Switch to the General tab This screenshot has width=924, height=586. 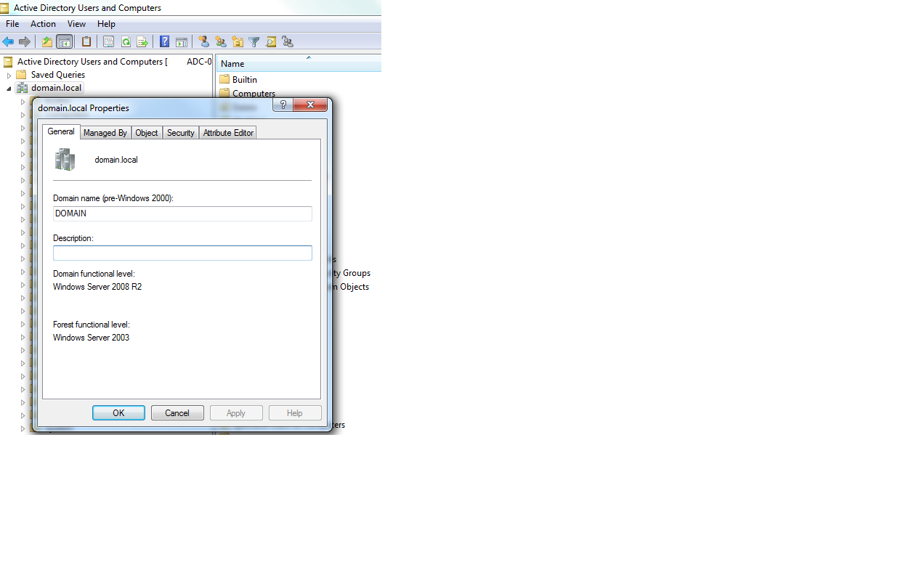[61, 131]
